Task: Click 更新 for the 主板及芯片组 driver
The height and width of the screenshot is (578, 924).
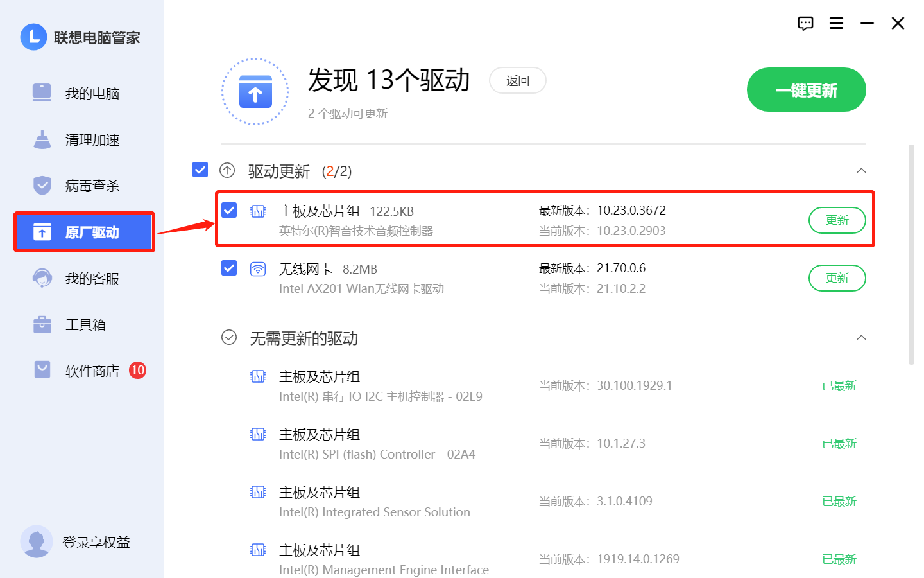Action: point(837,220)
